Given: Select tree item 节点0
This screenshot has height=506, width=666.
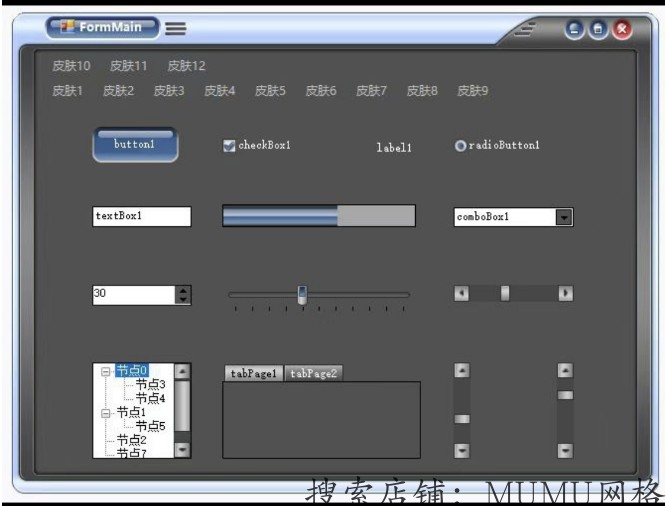Looking at the screenshot, I should click(132, 370).
